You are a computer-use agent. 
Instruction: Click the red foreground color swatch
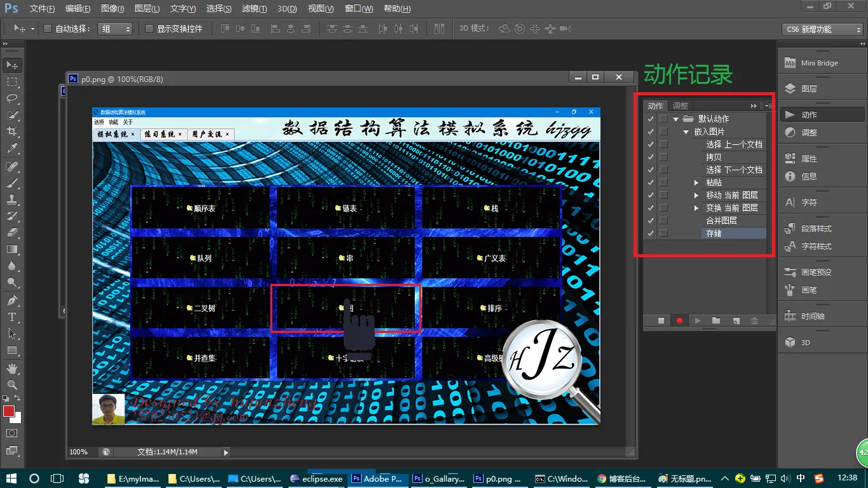point(8,411)
